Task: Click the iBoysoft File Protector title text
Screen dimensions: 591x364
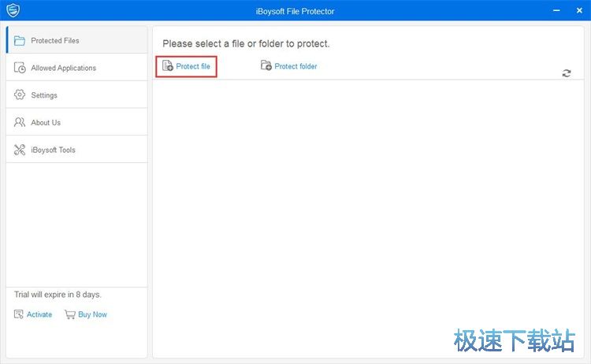Action: [x=295, y=11]
